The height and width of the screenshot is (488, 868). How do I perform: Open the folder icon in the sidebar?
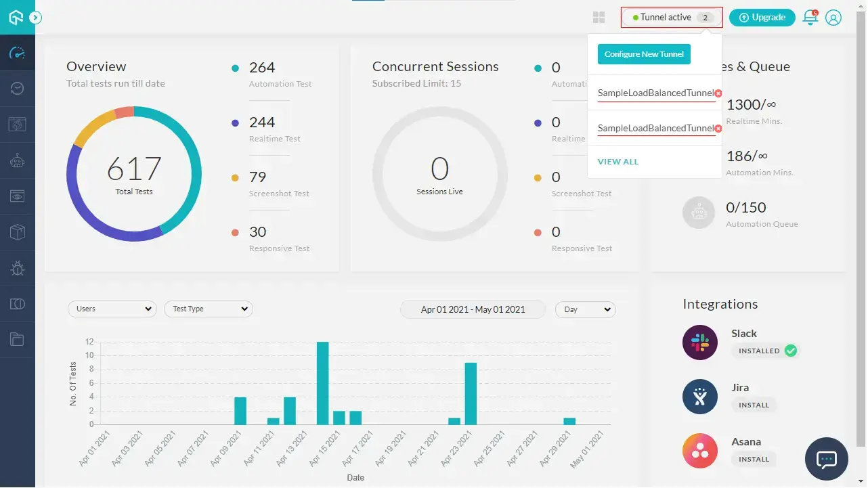pos(18,340)
